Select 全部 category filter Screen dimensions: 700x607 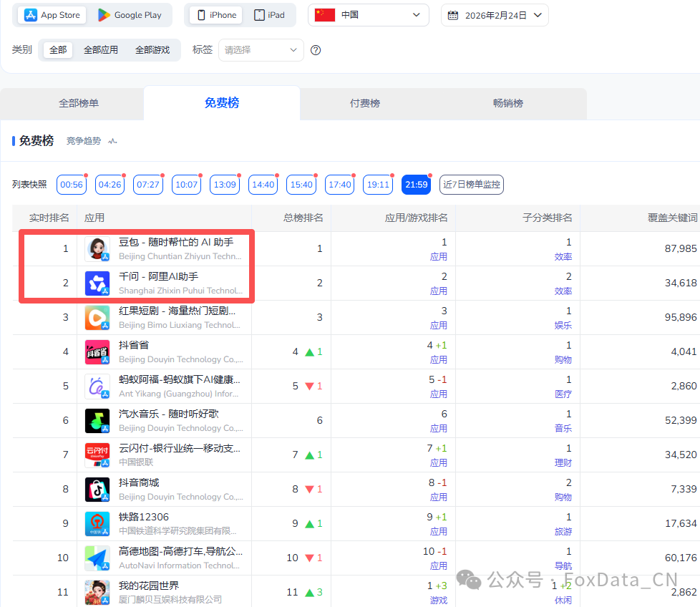pos(58,49)
